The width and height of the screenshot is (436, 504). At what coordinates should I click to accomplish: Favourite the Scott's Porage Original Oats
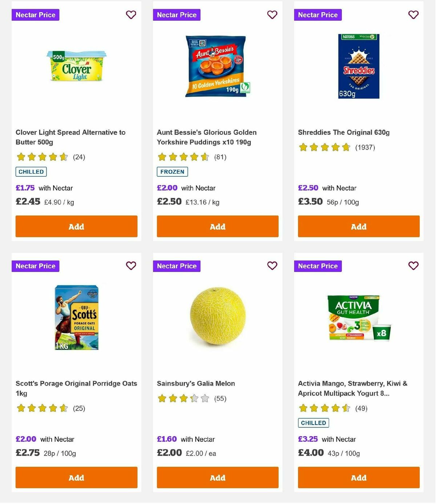(x=131, y=266)
